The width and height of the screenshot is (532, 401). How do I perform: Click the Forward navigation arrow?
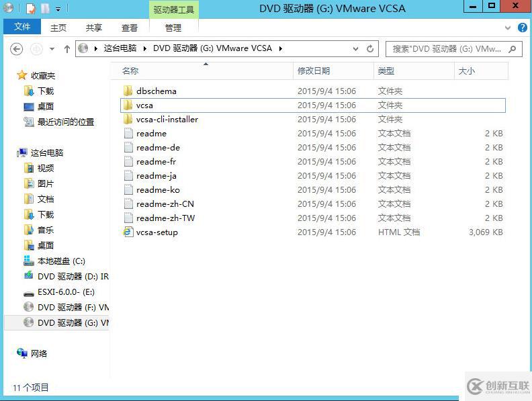[x=36, y=49]
